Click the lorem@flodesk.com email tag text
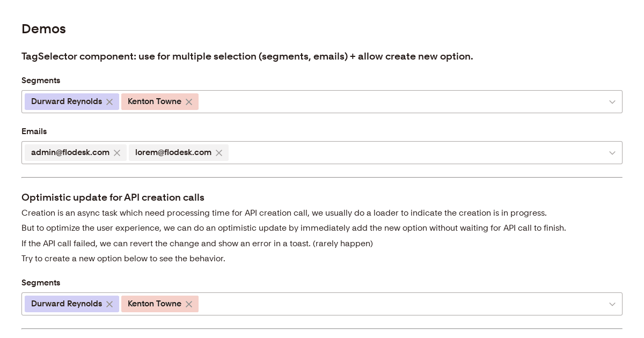The image size is (644, 338). click(173, 153)
